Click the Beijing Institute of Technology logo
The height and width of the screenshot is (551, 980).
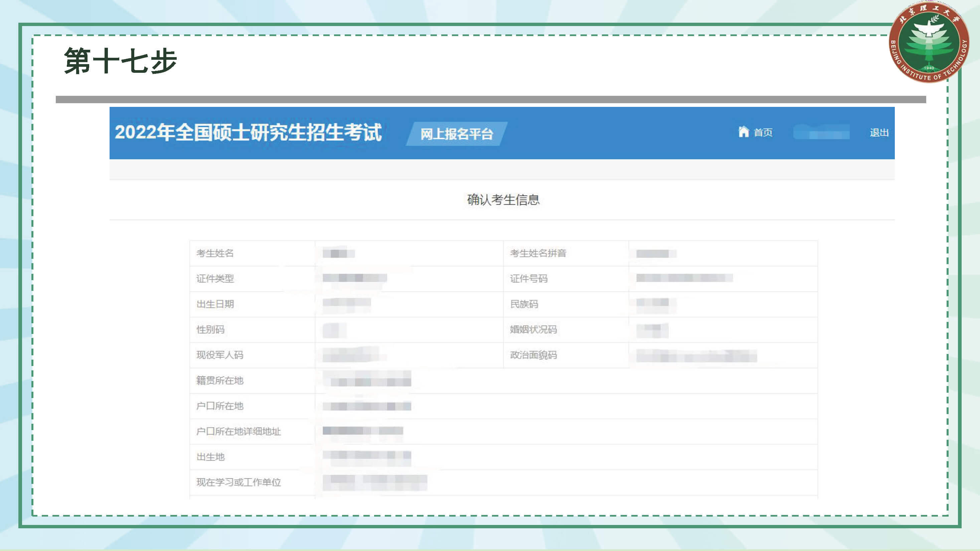(929, 43)
